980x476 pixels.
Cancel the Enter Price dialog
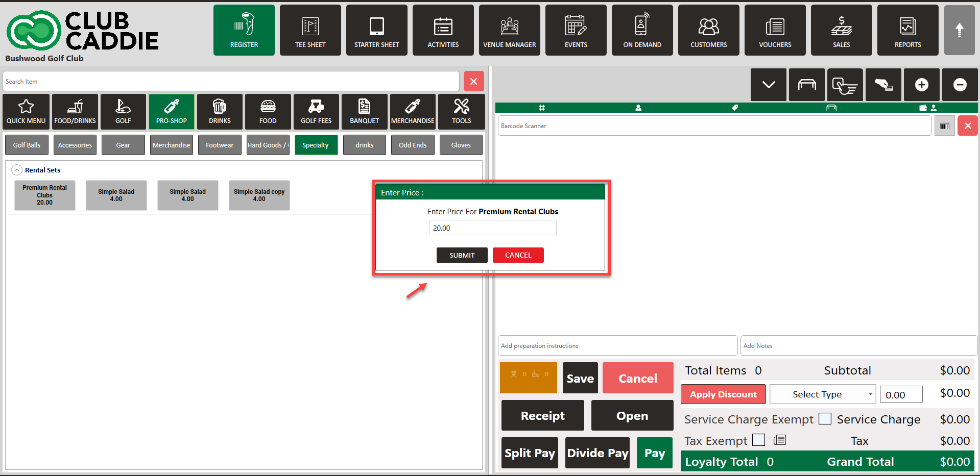(518, 255)
